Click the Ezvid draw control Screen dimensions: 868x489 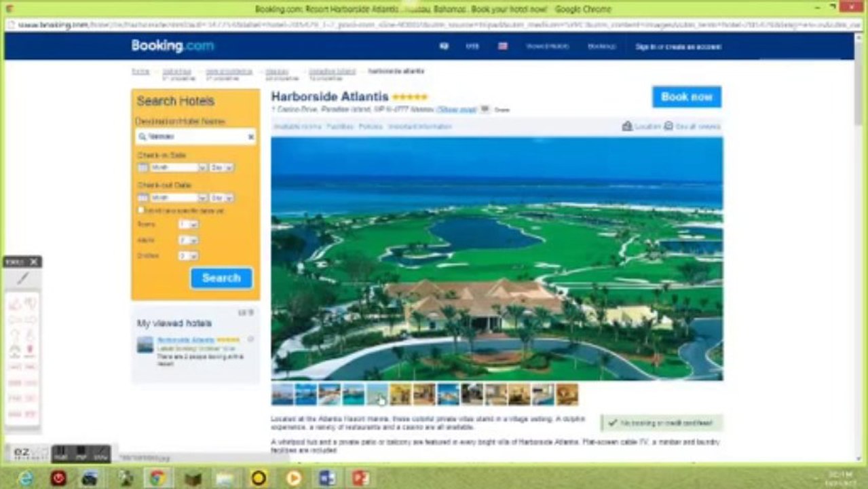(x=100, y=453)
